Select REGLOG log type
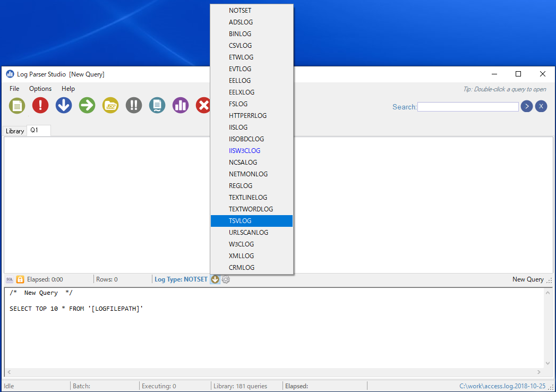Screen dimensions: 556x392 [252, 186]
